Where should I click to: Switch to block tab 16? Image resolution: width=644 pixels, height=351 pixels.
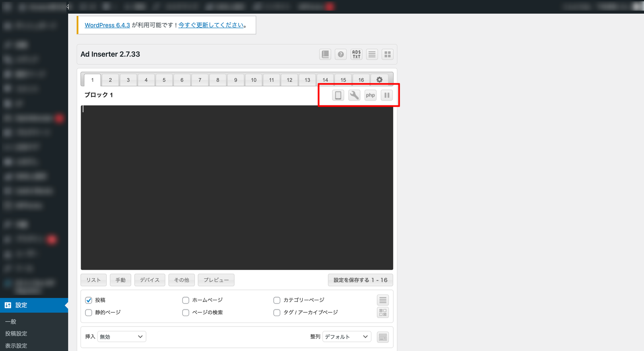(361, 80)
